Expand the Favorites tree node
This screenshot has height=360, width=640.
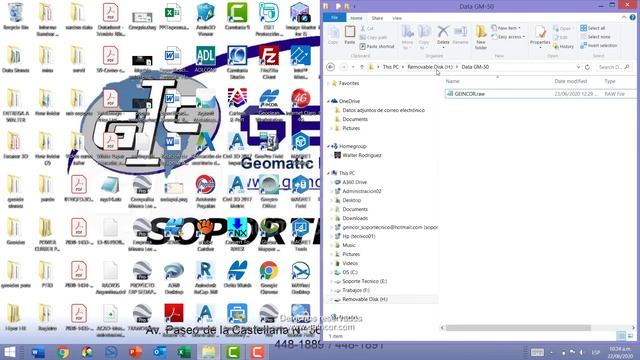point(328,83)
